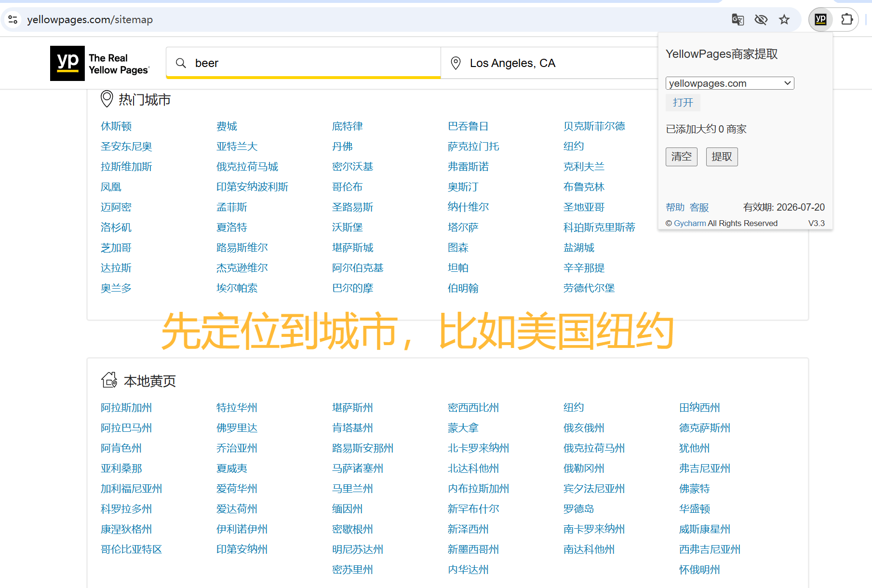Viewport: 872px width, 588px height.
Task: Click the location pin icon in search bar
Action: [455, 63]
